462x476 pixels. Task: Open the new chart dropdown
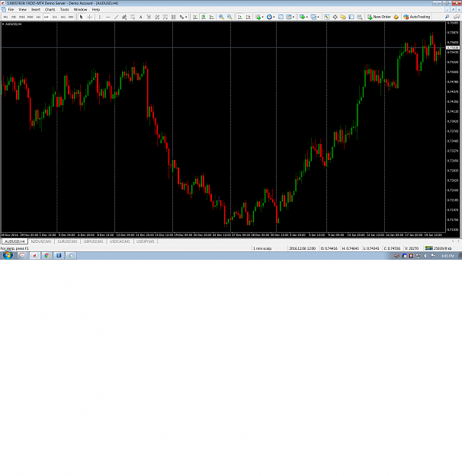tap(303, 17)
